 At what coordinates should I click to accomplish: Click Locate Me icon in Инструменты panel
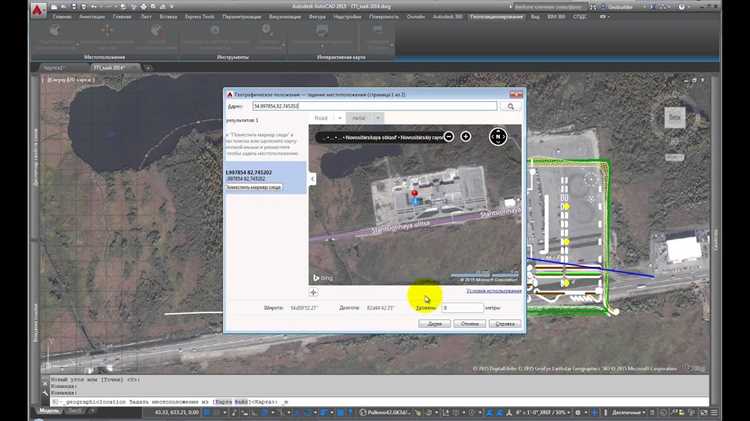point(266,30)
